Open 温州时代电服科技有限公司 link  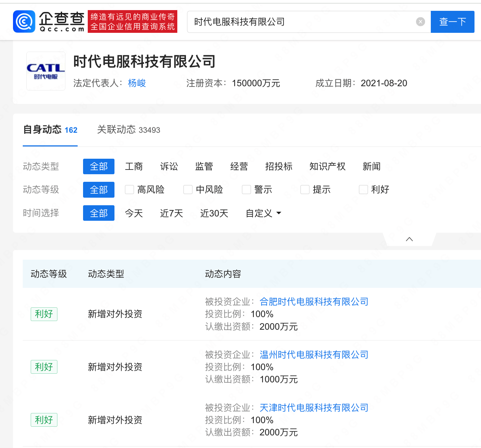(314, 355)
